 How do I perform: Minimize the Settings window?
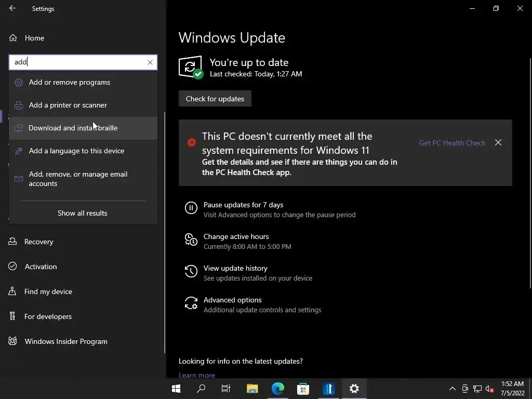tap(472, 8)
